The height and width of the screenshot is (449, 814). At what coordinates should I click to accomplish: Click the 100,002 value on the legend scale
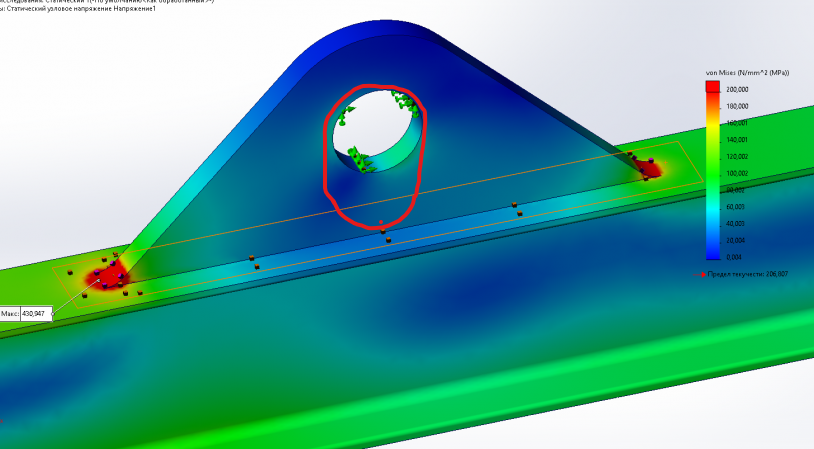point(737,173)
